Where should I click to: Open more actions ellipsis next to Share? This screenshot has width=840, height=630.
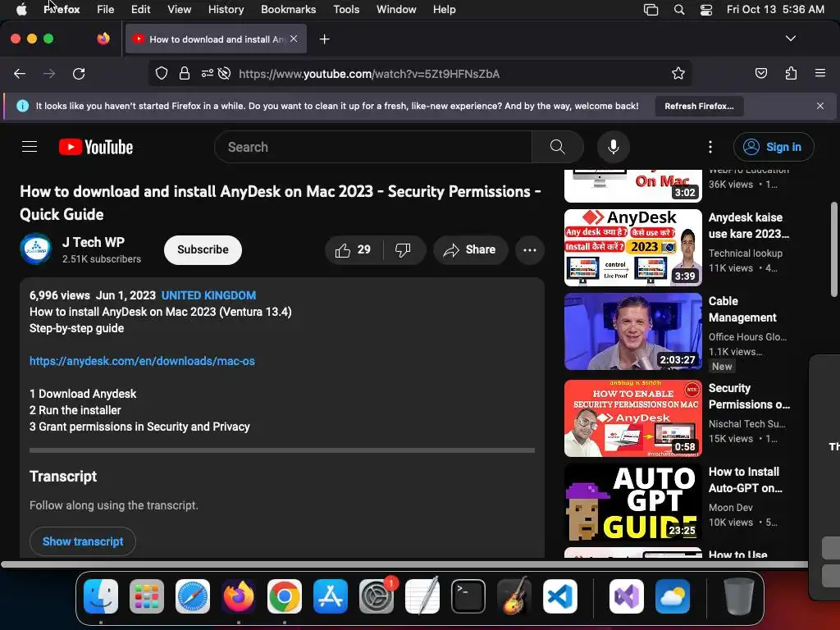530,249
